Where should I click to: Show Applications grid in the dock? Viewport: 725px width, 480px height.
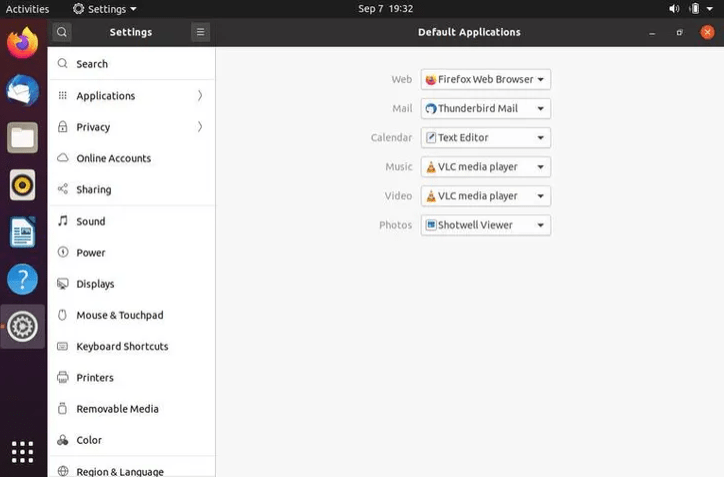[22, 452]
